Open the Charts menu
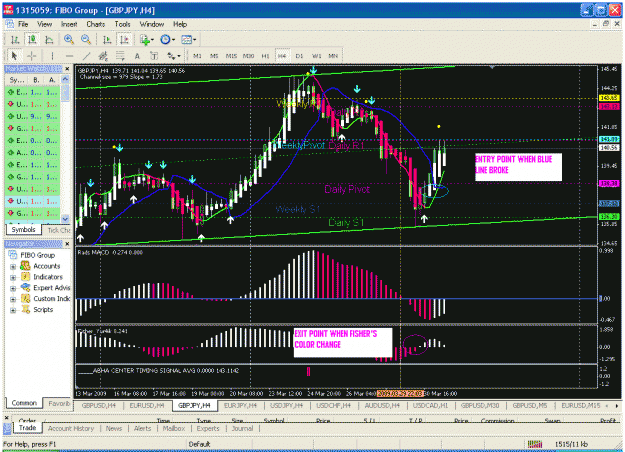Screen dimensions: 625x452 point(96,24)
